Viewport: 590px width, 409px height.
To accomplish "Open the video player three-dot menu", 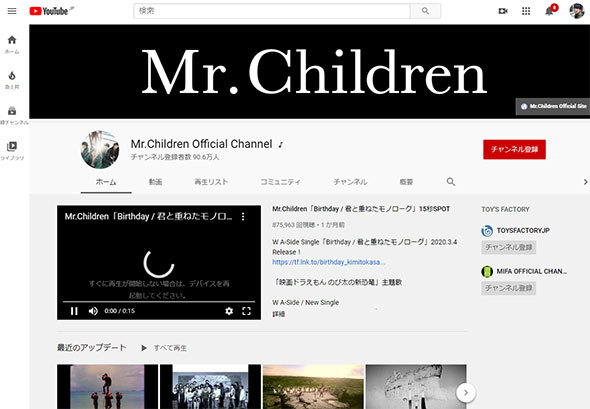I will point(243,216).
